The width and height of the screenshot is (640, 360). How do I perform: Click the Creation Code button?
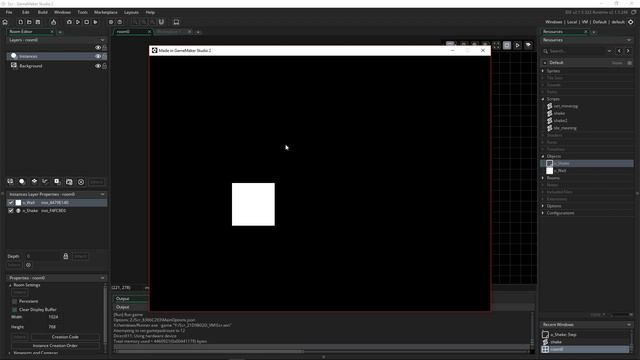pos(65,337)
